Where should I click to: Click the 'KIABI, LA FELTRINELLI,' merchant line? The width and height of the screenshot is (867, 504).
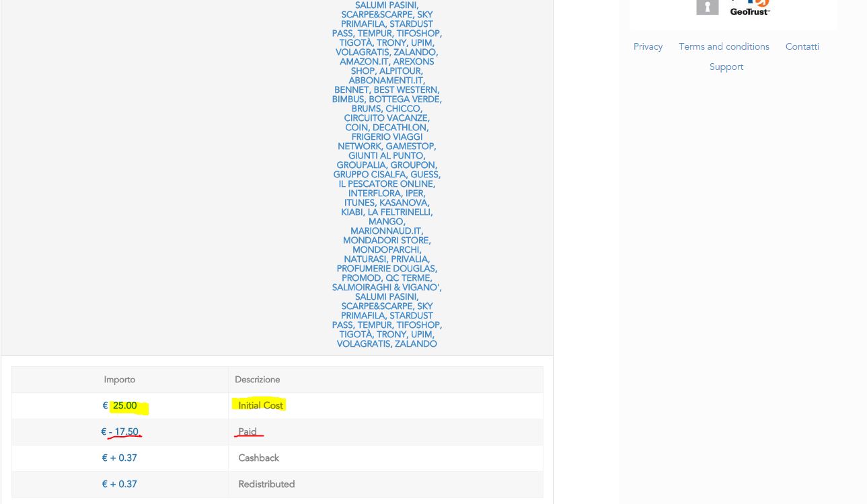387,212
